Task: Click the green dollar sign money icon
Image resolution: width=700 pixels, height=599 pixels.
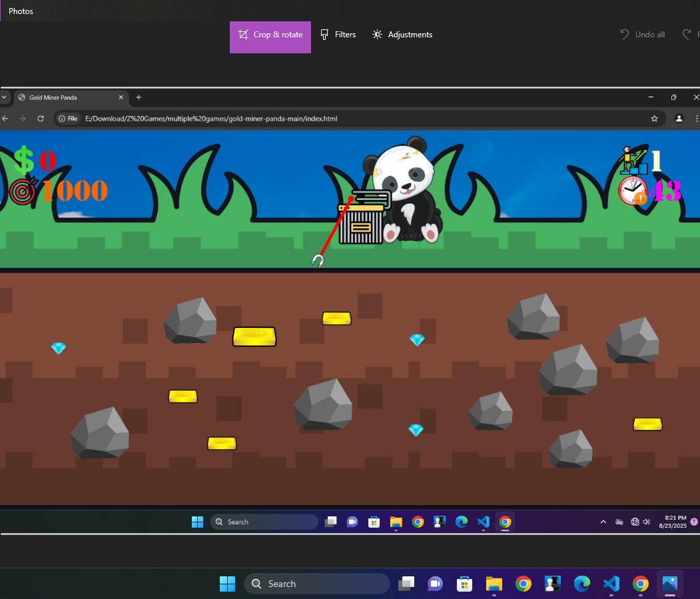Action: (x=24, y=161)
